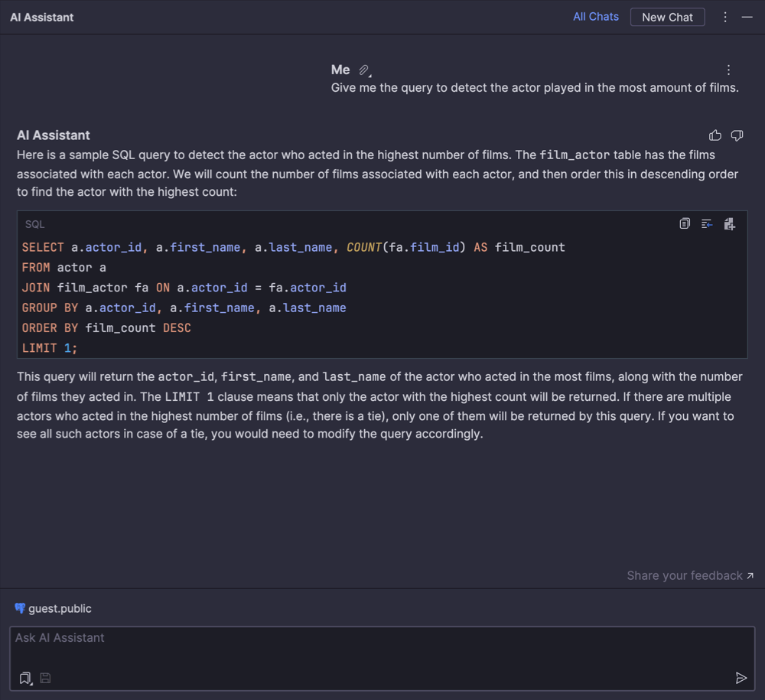Create new file from SQL snippet

click(729, 224)
